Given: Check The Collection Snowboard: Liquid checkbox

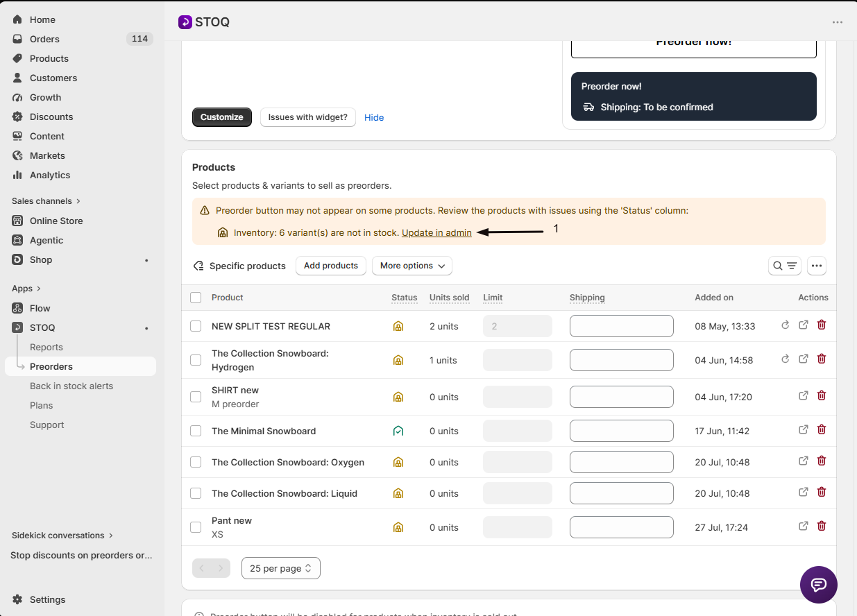Looking at the screenshot, I should pos(196,493).
